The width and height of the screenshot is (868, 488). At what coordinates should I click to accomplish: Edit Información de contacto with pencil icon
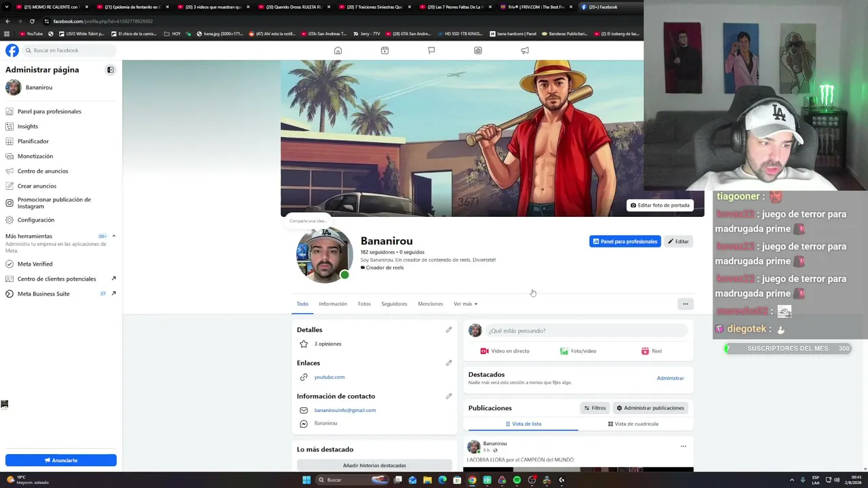pos(449,396)
